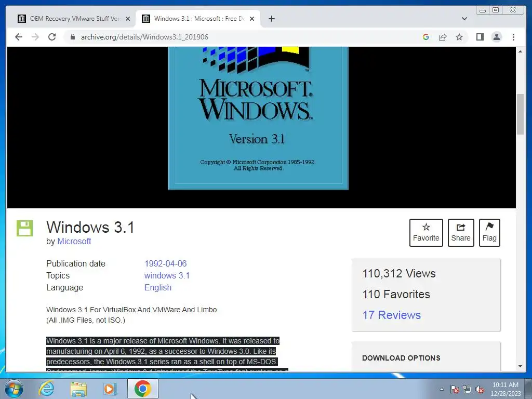Image resolution: width=532 pixels, height=399 pixels.
Task: Close the OEM Recovery VMware Stuff tab
Action: pyautogui.click(x=128, y=19)
